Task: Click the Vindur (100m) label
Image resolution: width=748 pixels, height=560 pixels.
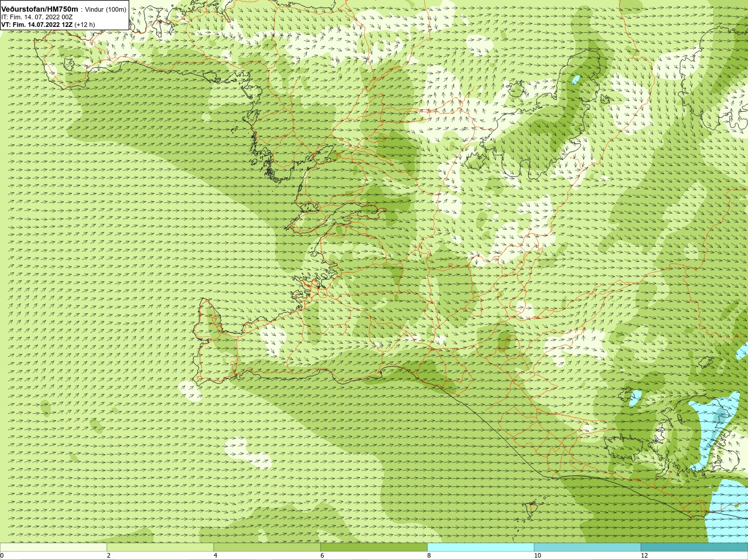Action: [105, 9]
